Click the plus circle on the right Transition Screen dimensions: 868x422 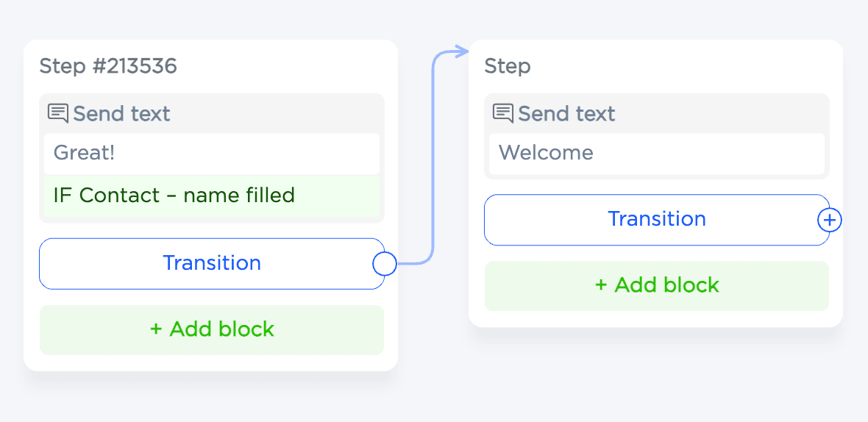click(830, 220)
